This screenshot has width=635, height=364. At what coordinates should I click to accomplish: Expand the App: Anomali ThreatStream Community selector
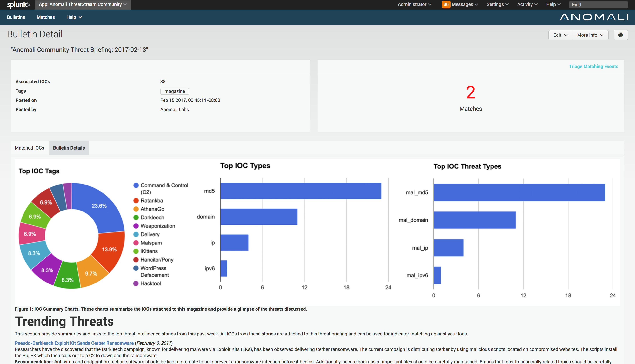tap(82, 4)
